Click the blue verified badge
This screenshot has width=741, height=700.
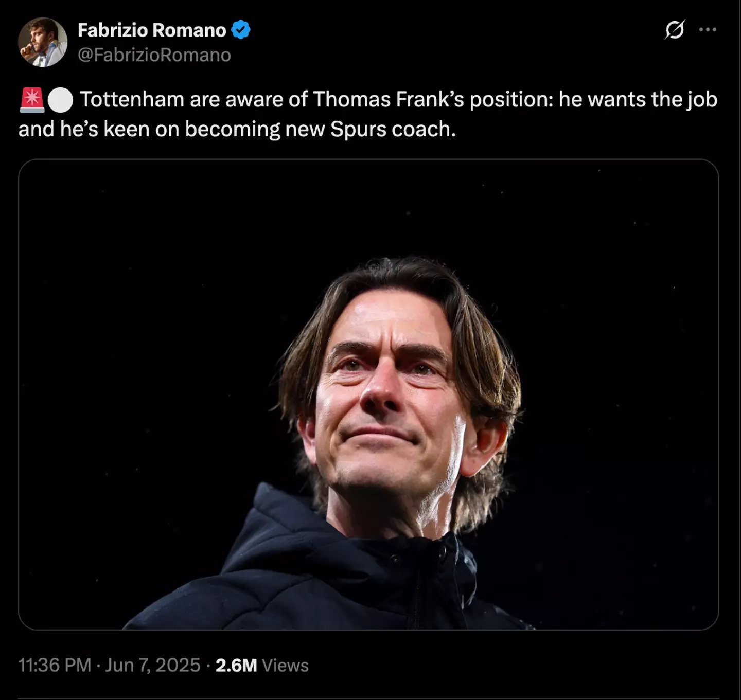[241, 30]
